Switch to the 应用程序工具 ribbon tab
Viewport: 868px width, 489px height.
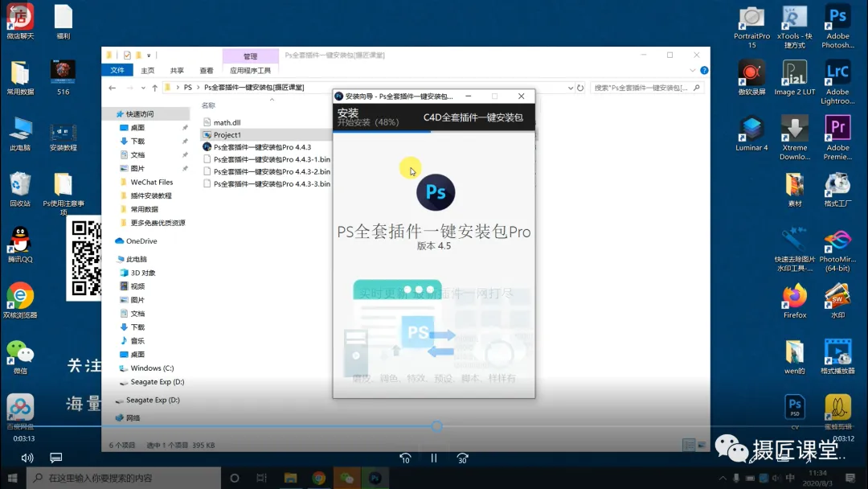[x=250, y=70]
